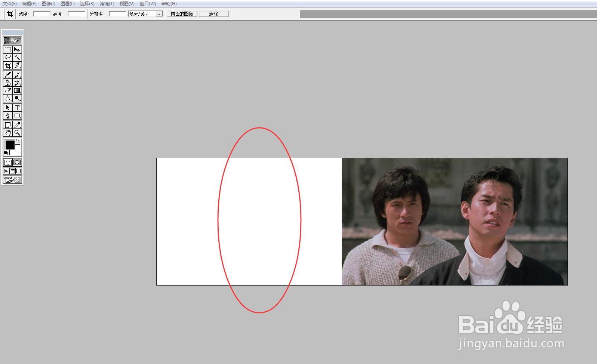
Task: Open the 视图(V) menu
Action: click(127, 4)
